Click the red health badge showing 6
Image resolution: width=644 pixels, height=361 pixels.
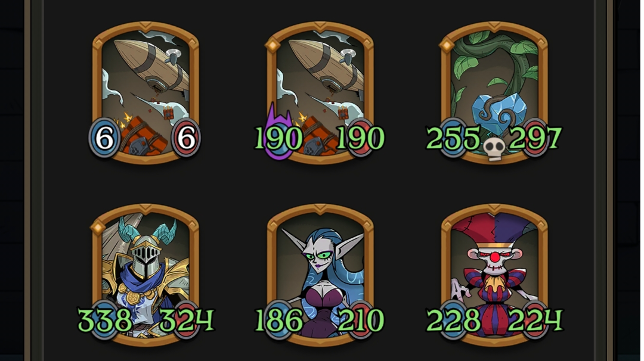click(186, 138)
